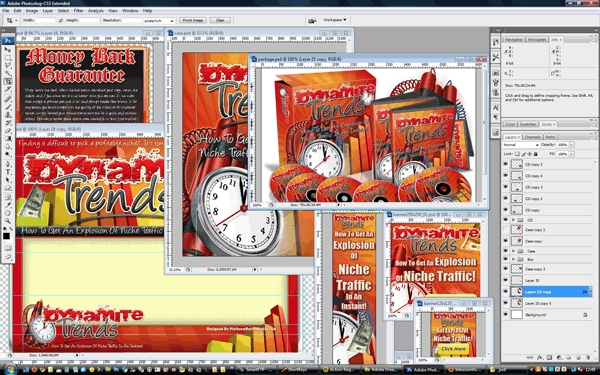Open the Layer menu
This screenshot has width=600, height=375.
(48, 11)
